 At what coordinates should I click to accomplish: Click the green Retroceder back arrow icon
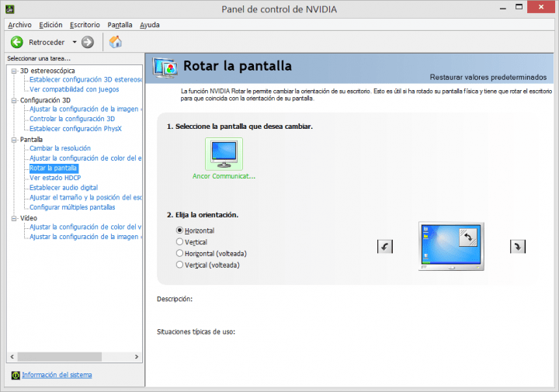point(17,42)
